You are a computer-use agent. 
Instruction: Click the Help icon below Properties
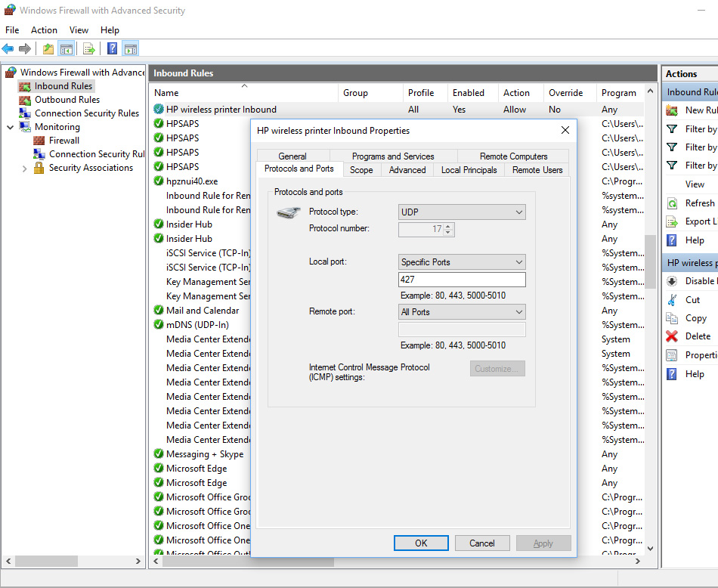click(672, 374)
